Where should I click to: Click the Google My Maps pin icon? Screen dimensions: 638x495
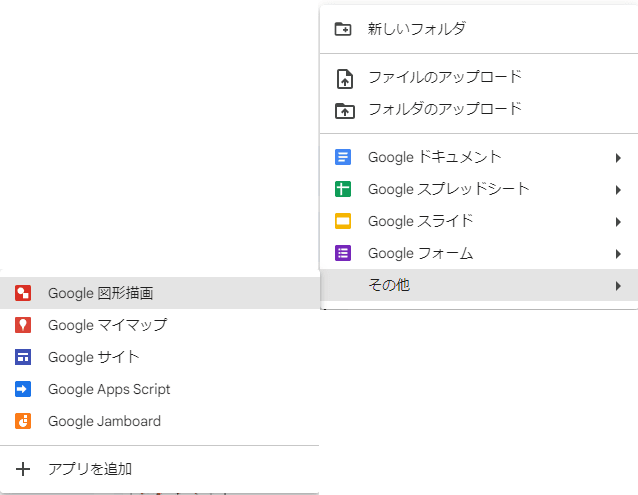[x=23, y=325]
